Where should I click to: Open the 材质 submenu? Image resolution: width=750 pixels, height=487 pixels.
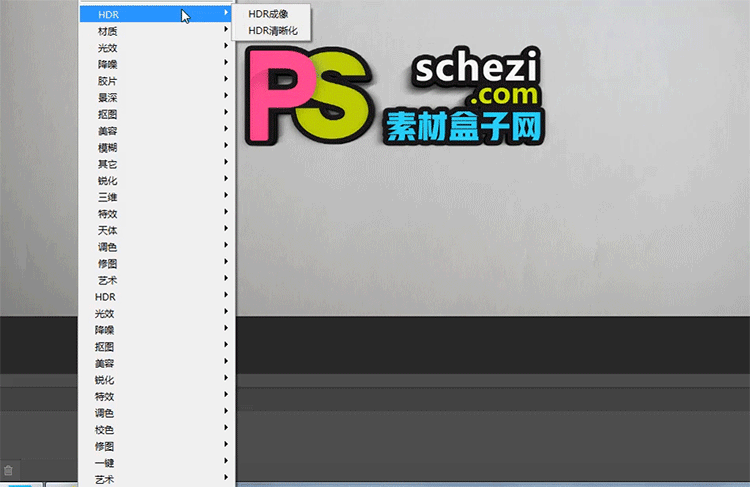pos(156,31)
